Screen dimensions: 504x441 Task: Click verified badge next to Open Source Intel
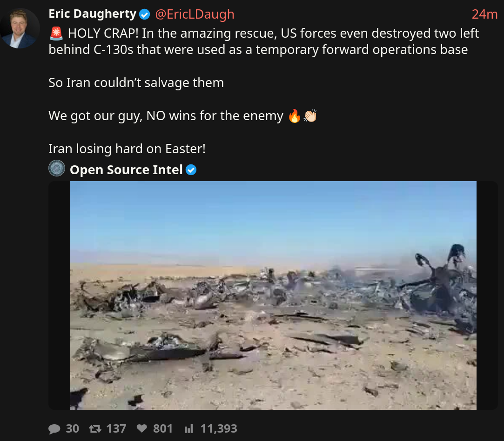191,170
